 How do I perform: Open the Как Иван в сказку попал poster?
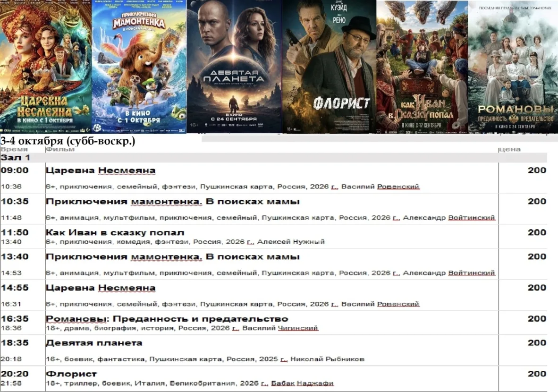[422, 67]
